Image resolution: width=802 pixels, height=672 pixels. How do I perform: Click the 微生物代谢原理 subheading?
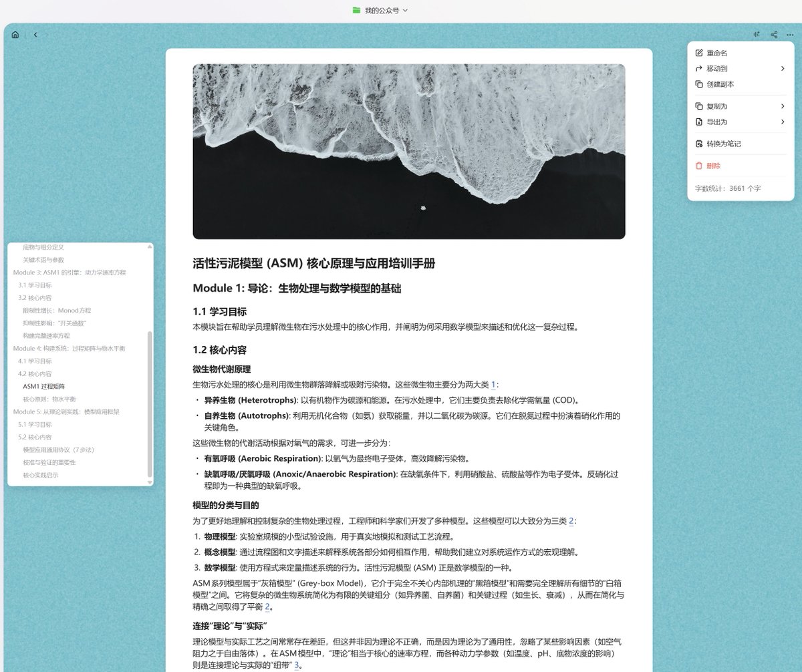(221, 369)
